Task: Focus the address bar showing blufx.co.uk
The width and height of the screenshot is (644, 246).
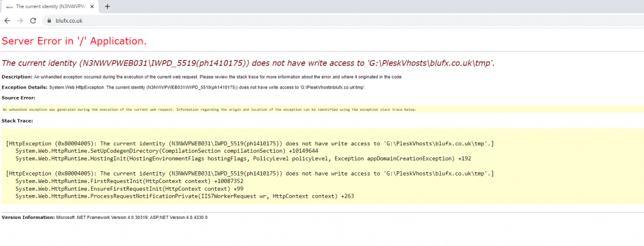Action: click(x=343, y=21)
